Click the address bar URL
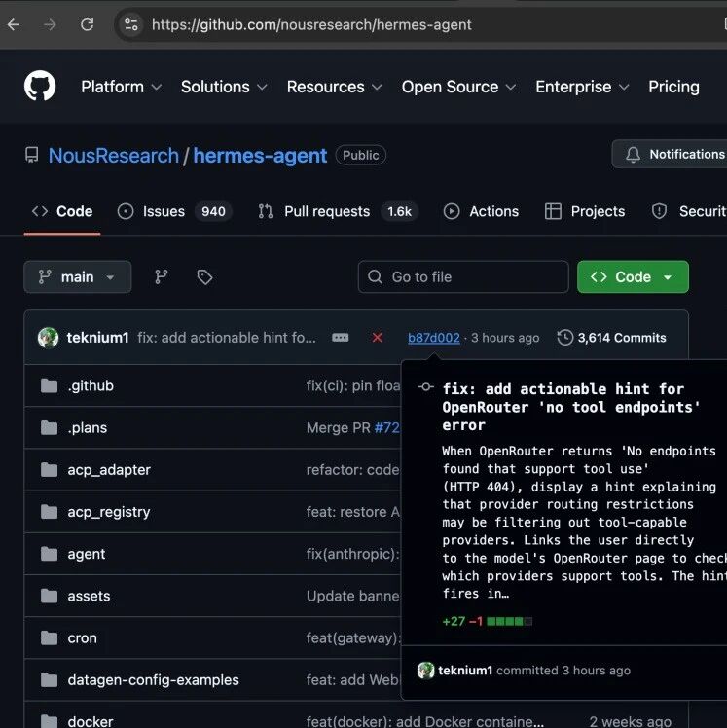 [311, 24]
